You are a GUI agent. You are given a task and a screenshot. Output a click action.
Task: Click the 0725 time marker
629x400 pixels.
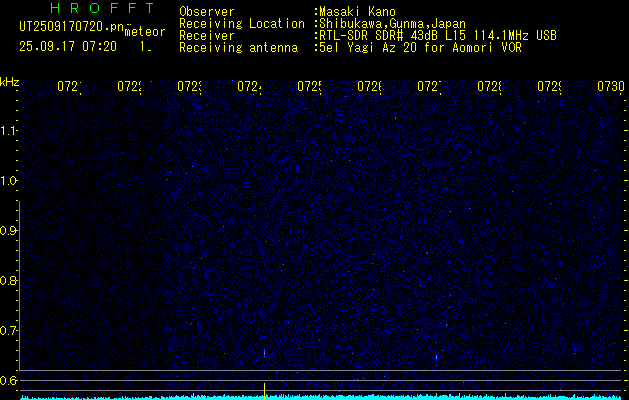pyautogui.click(x=309, y=86)
